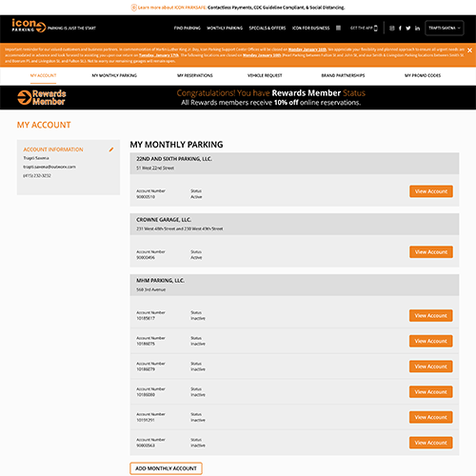The height and width of the screenshot is (476, 476).
Task: Open the Facebook icon in header
Action: tap(400, 29)
